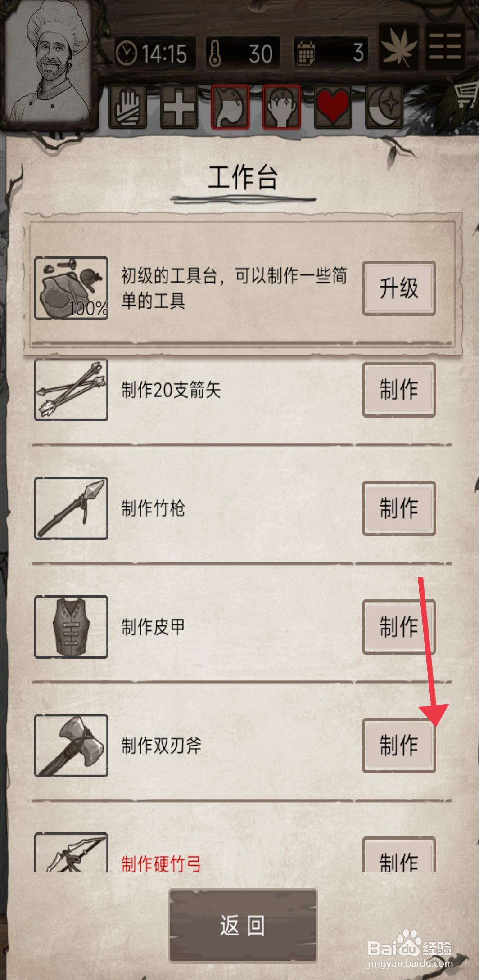Tap the bandaged hand injury status icon
Image resolution: width=479 pixels, height=980 pixels.
128,107
